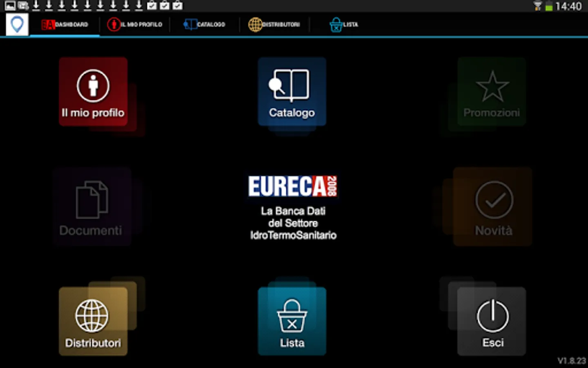Switch to the Catalogo tab
The image size is (588, 368).
point(205,25)
